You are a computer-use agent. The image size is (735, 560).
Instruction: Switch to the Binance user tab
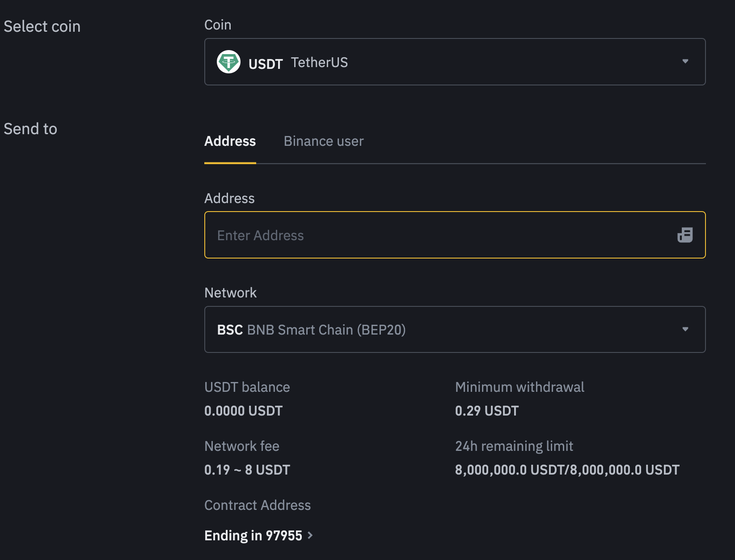pyautogui.click(x=324, y=141)
